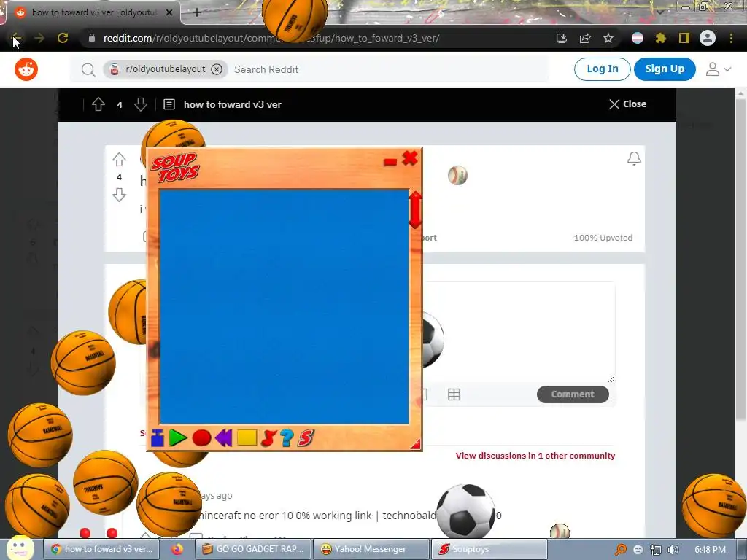
Task: Close the 'how to foward v3 ver' tab
Action: [x=169, y=12]
